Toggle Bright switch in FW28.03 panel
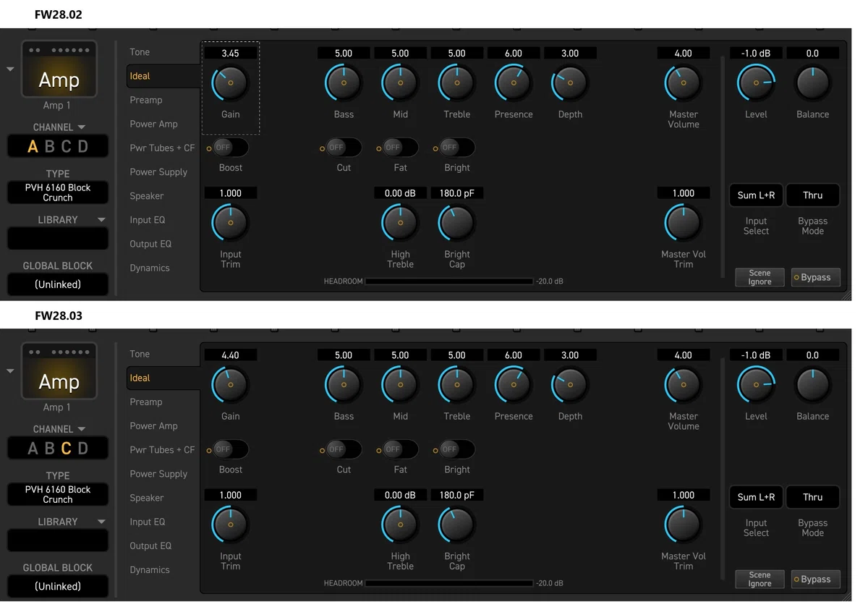The width and height of the screenshot is (868, 602). pos(456,449)
